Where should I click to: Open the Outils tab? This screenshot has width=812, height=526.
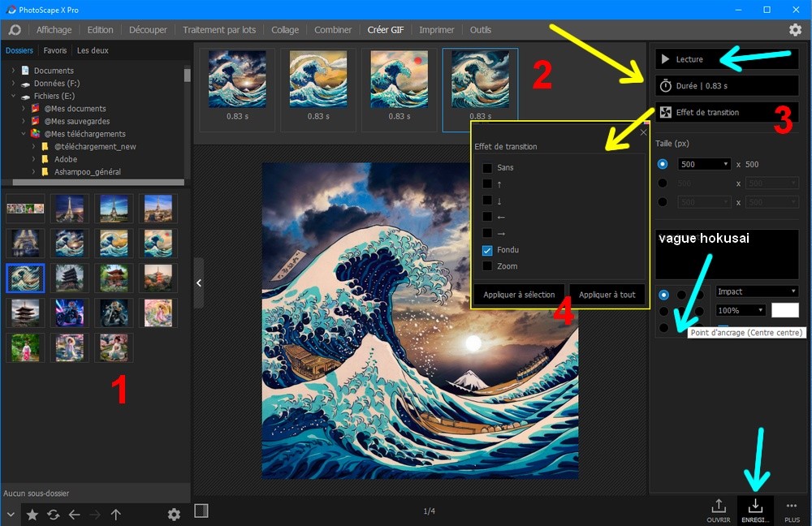(x=481, y=29)
